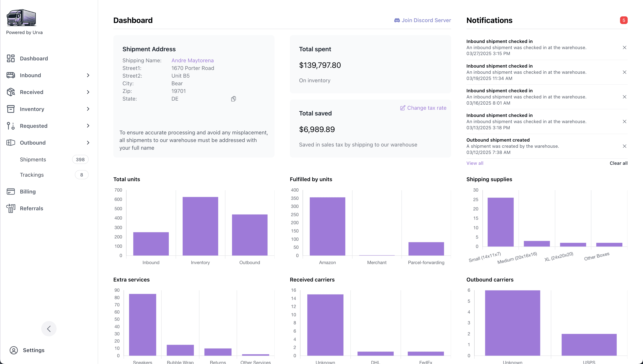Dismiss the 03/16/2025 inbound notification
Image resolution: width=643 pixels, height=364 pixels.
pyautogui.click(x=624, y=97)
